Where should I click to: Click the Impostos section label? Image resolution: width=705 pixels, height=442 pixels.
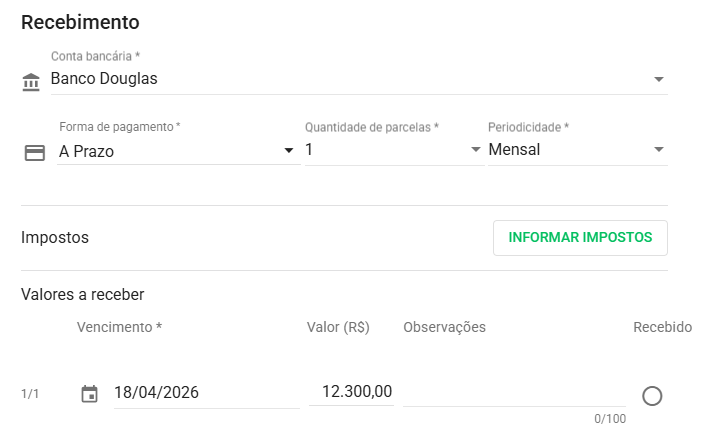tap(55, 238)
